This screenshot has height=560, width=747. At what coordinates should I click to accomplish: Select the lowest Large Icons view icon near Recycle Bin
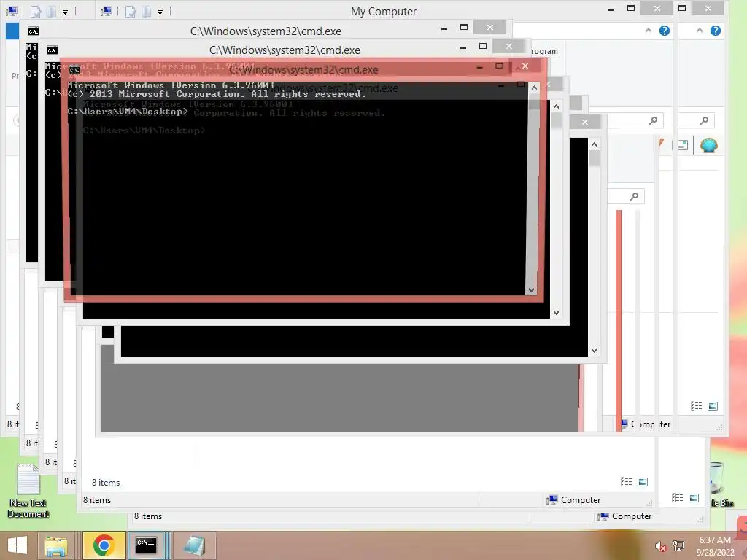tap(694, 498)
